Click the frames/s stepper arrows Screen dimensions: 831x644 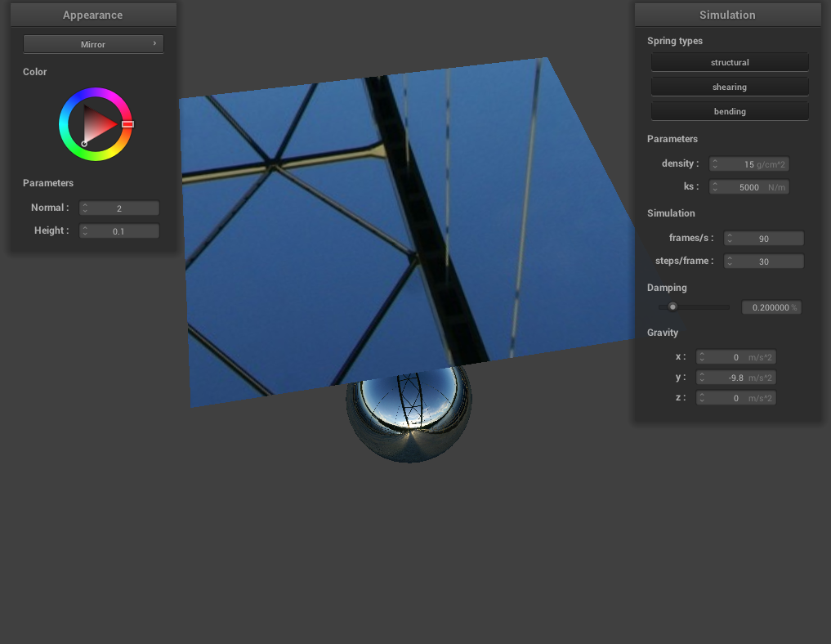pos(730,239)
